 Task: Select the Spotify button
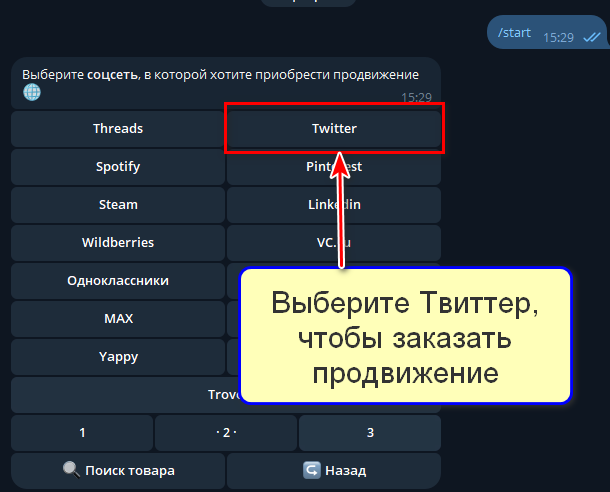(118, 166)
